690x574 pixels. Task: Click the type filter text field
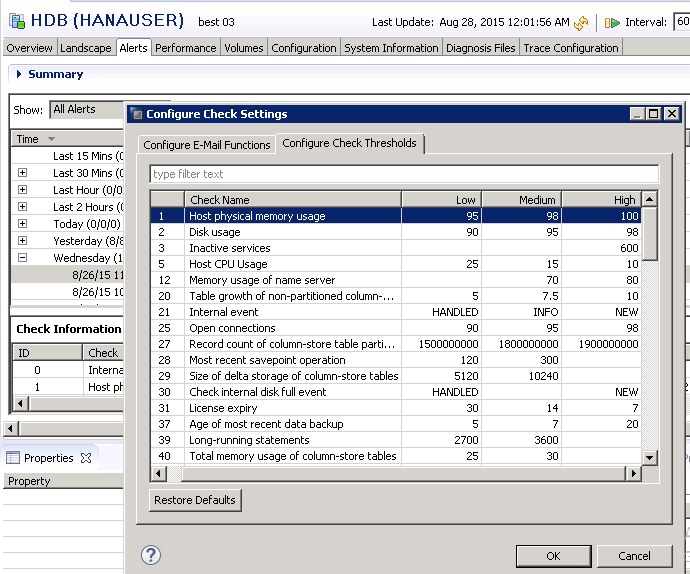point(404,174)
